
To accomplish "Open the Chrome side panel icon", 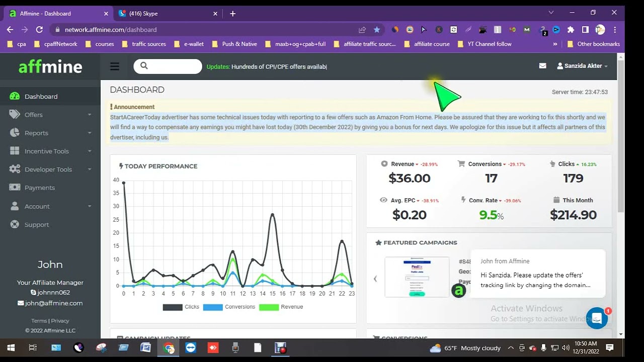I will 585,30.
